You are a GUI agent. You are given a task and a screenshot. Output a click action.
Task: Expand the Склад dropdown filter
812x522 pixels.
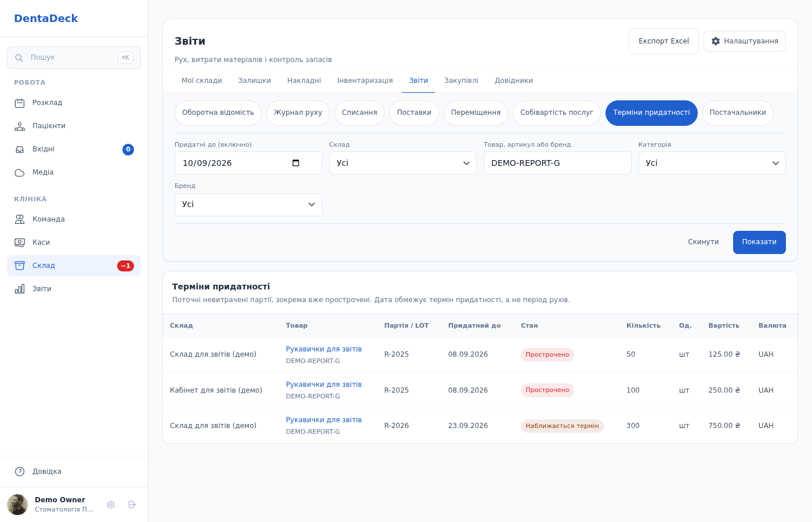coord(403,163)
